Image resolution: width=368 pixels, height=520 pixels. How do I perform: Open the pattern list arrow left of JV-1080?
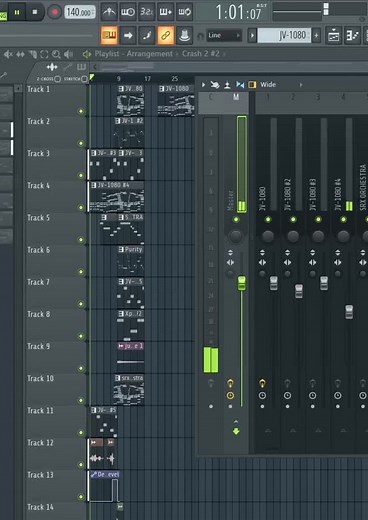pyautogui.click(x=252, y=35)
